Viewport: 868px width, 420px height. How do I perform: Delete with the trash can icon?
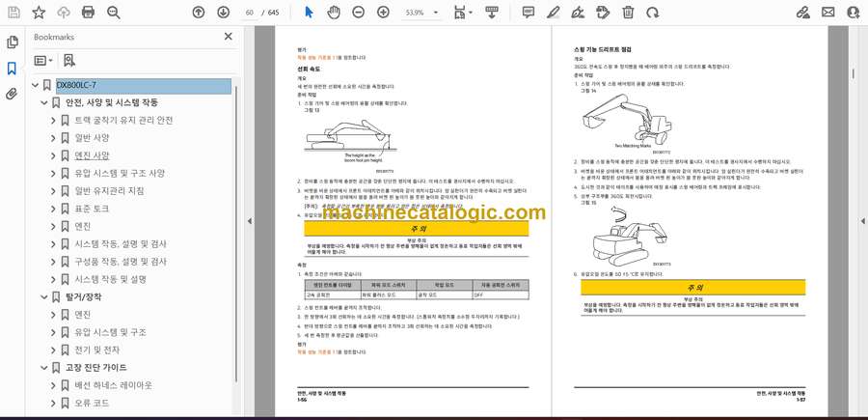point(628,13)
